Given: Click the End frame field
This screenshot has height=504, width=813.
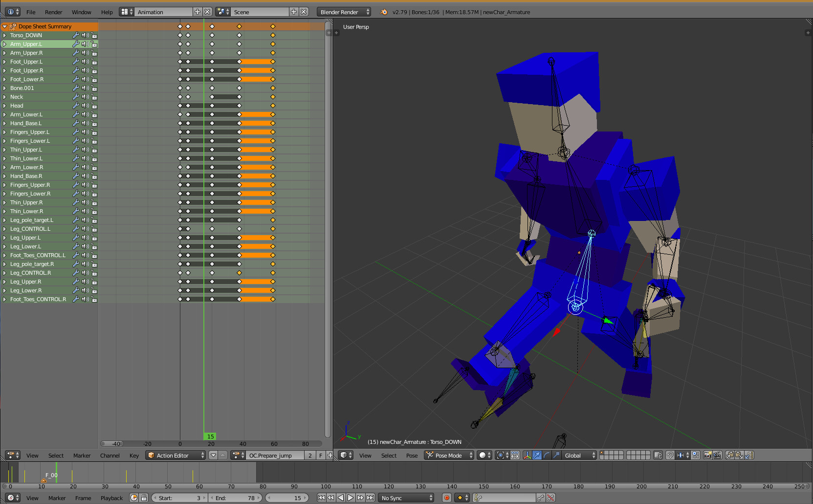Looking at the screenshot, I should (236, 498).
